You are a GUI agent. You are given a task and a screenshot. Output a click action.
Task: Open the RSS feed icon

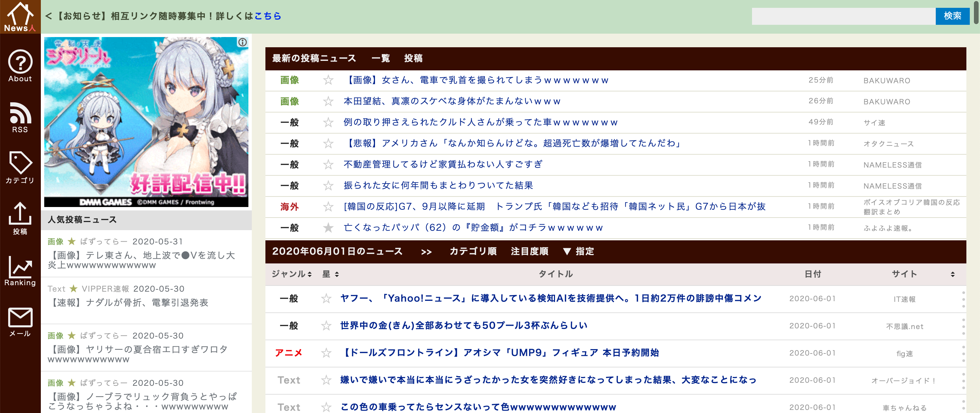[20, 117]
